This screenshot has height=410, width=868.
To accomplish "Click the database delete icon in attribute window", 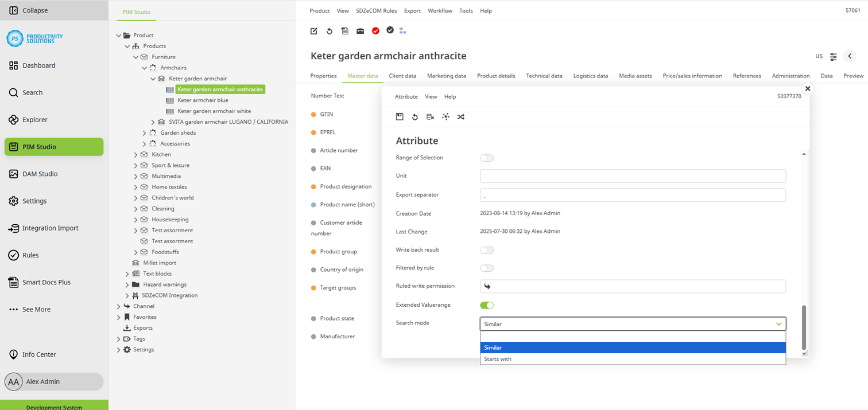I will point(430,116).
